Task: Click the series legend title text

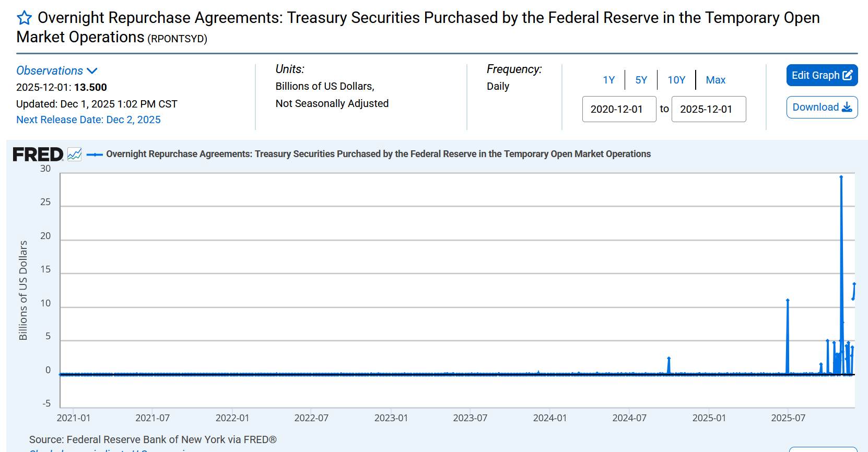Action: point(378,154)
